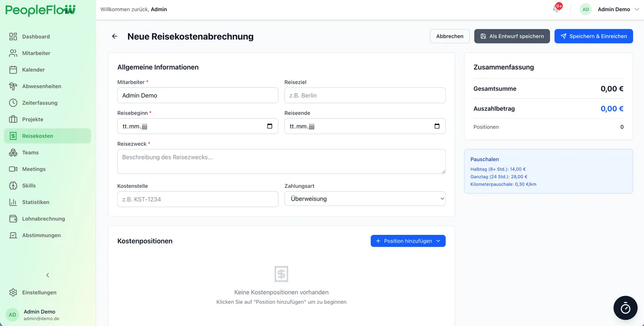
Task: Click the Meetings video camera icon
Action: [x=13, y=169]
